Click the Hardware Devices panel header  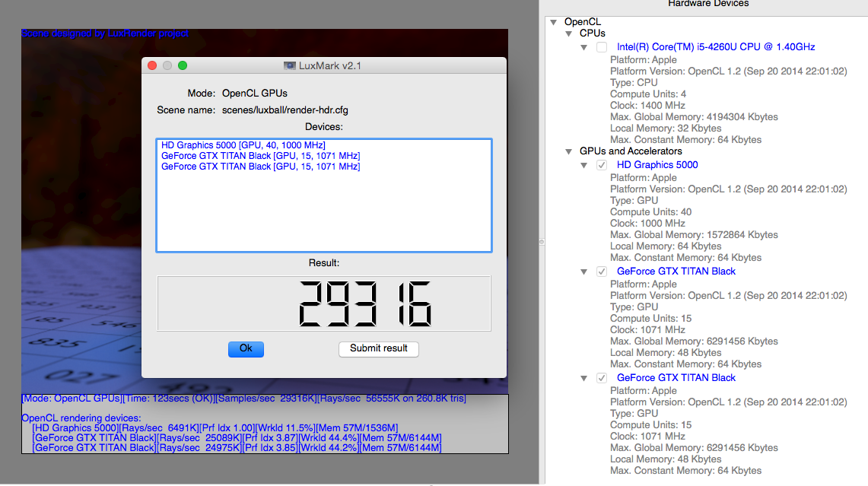point(708,5)
